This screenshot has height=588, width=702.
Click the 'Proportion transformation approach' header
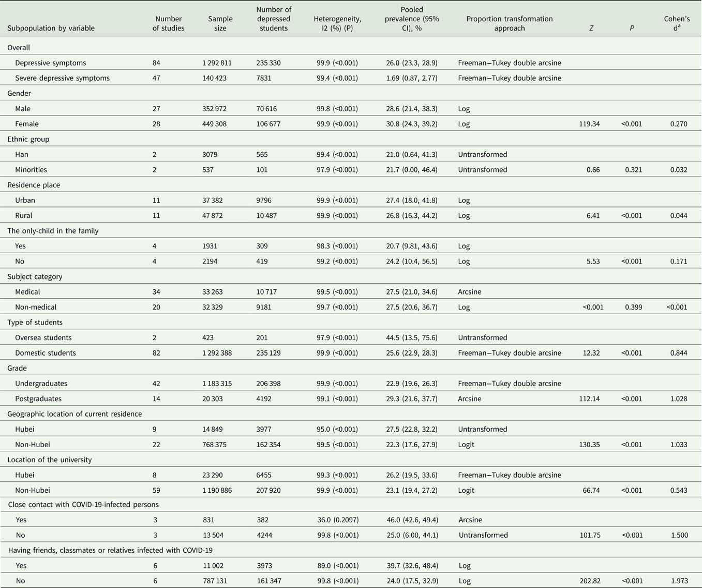click(x=509, y=23)
